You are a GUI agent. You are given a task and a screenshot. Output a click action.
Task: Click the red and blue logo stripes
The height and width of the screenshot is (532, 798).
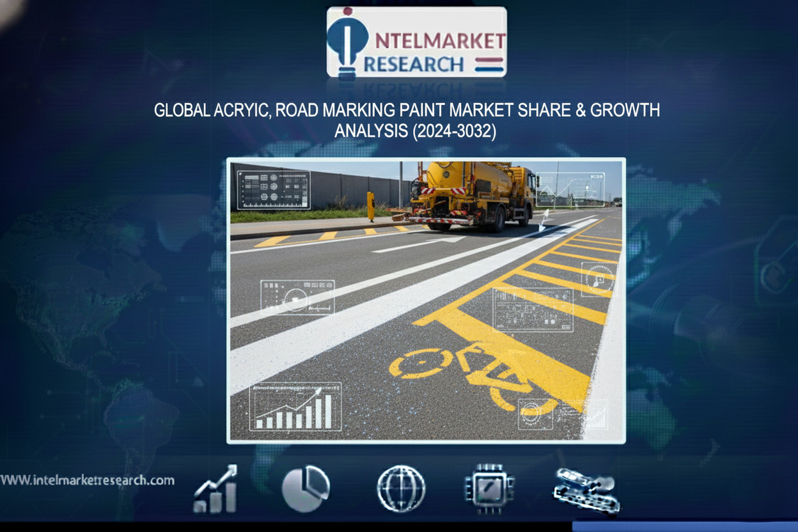490,64
